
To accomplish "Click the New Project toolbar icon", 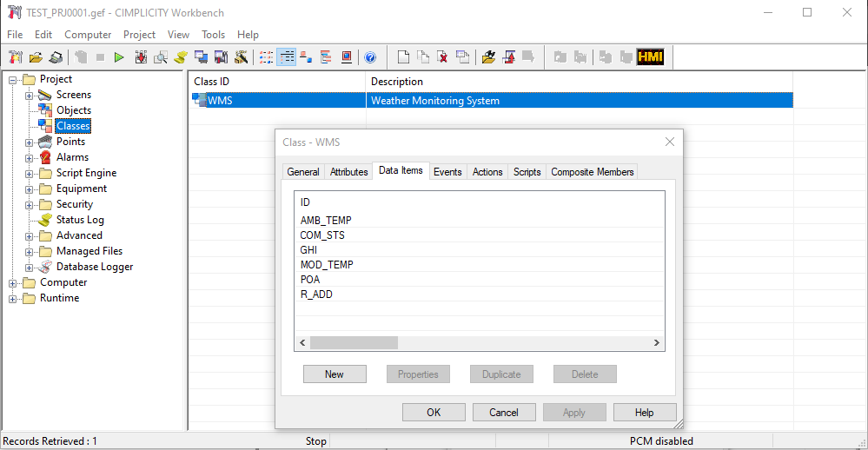I will (x=15, y=57).
